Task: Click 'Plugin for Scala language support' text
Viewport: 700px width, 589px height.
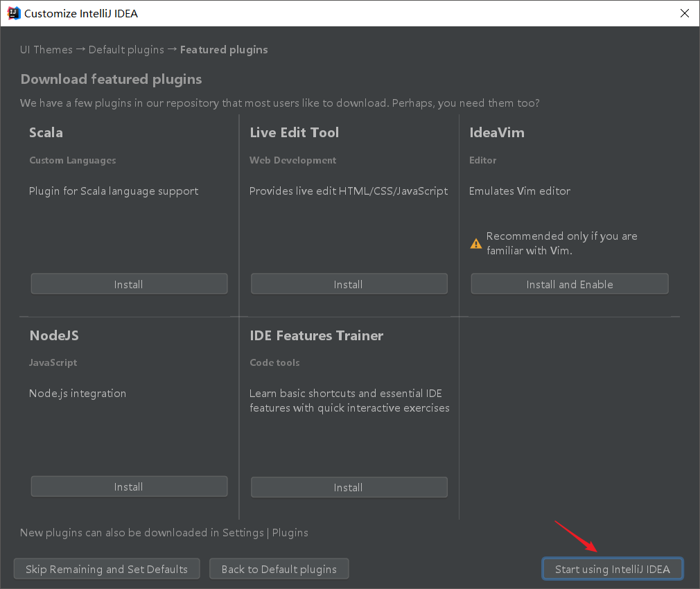Action: tap(114, 191)
